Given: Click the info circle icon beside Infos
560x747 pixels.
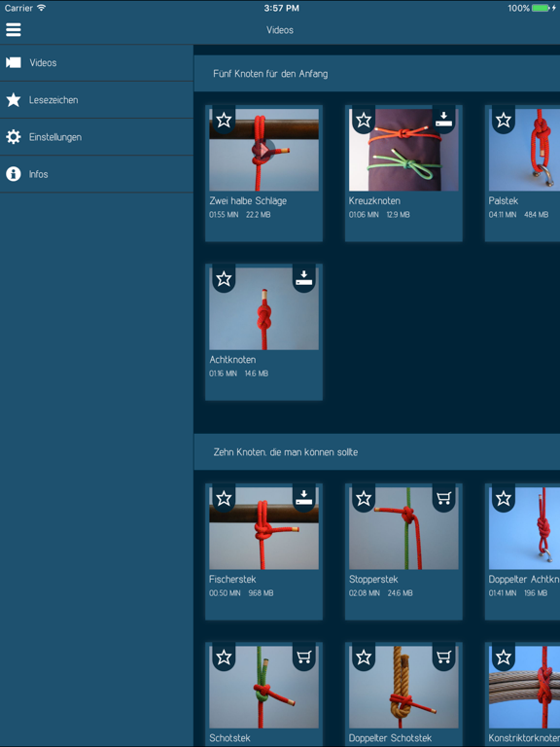Looking at the screenshot, I should (14, 174).
